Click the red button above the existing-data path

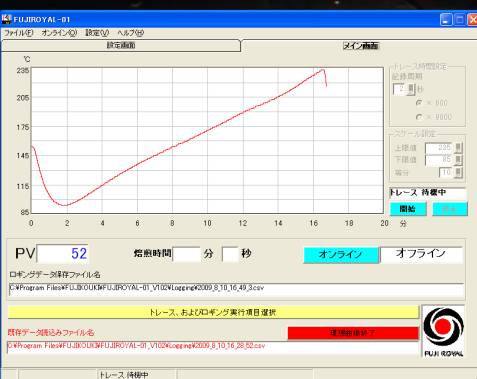tap(353, 333)
